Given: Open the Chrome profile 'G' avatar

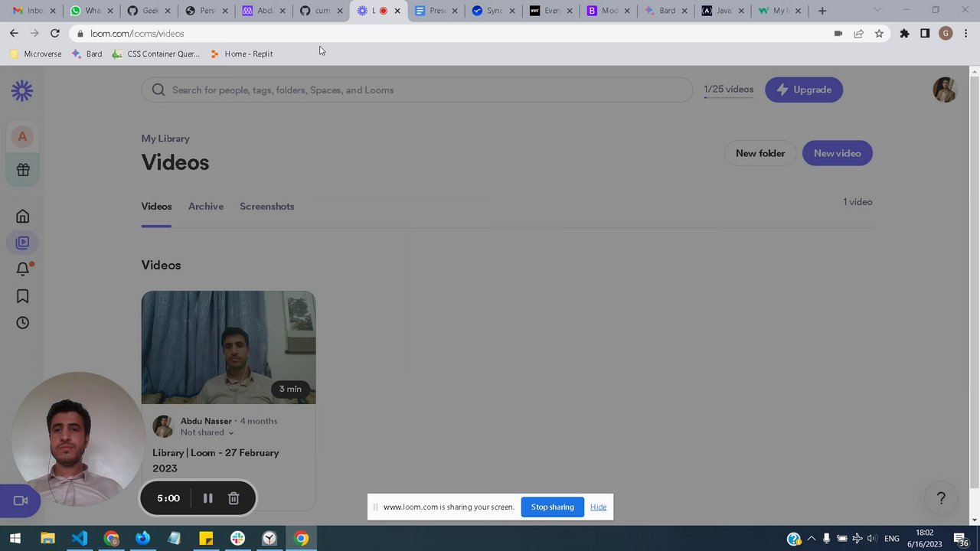Looking at the screenshot, I should click(946, 34).
